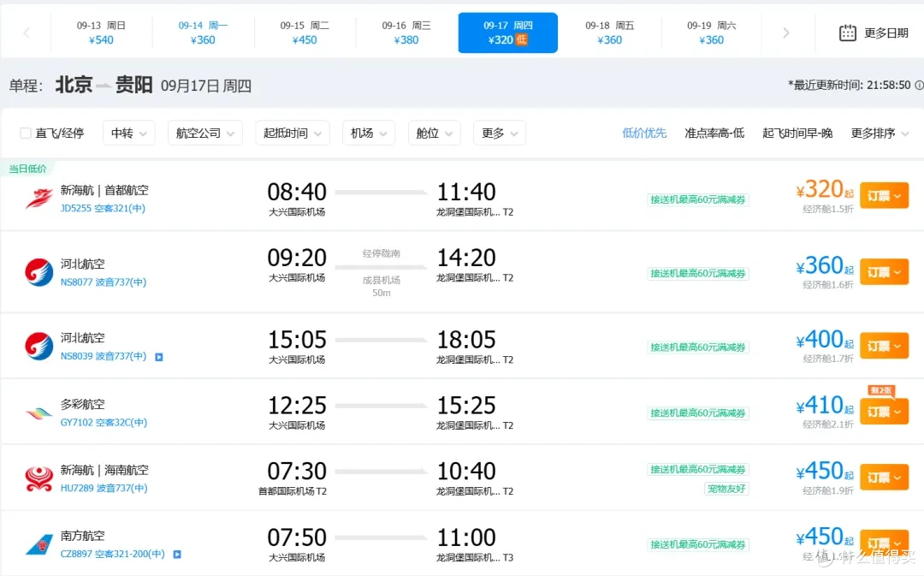This screenshot has height=576, width=924.
Task: Click 订票 for the ¥410 flight
Action: click(884, 412)
